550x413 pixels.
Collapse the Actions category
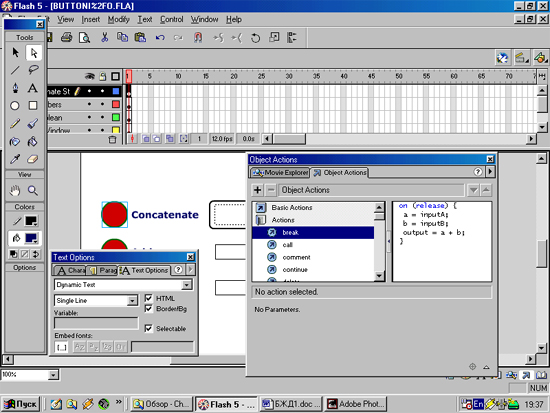coord(261,220)
